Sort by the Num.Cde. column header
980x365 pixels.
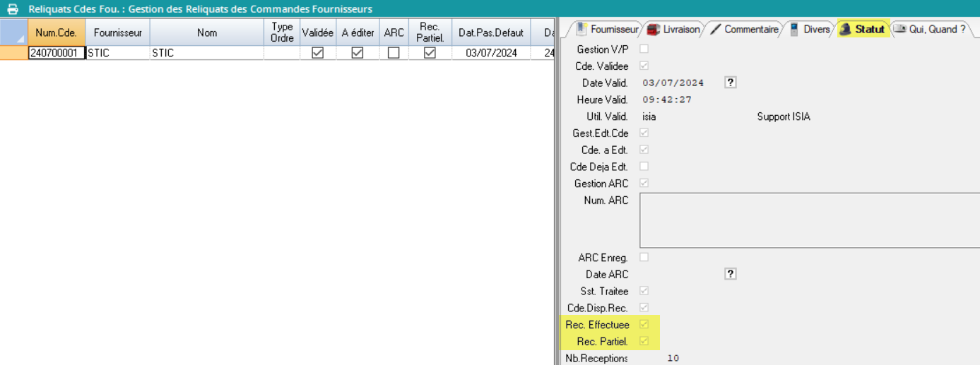click(x=57, y=32)
